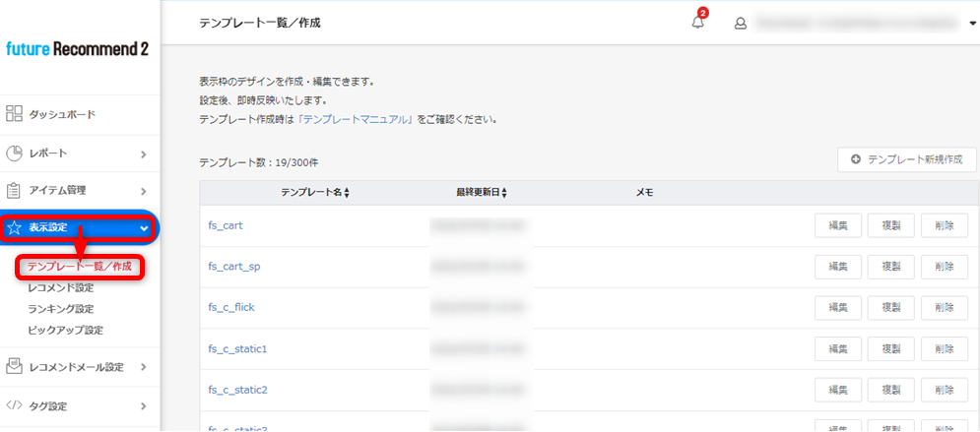Sort by 最終更新日 column arrows

503,194
